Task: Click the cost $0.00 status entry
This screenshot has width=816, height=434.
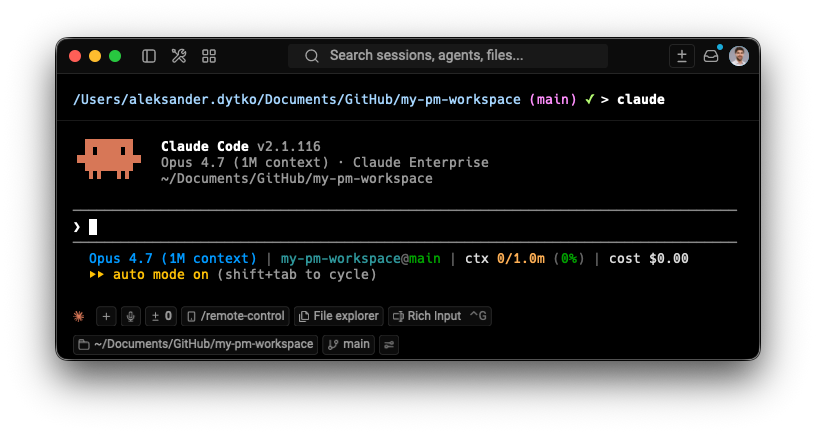Action: (x=648, y=259)
